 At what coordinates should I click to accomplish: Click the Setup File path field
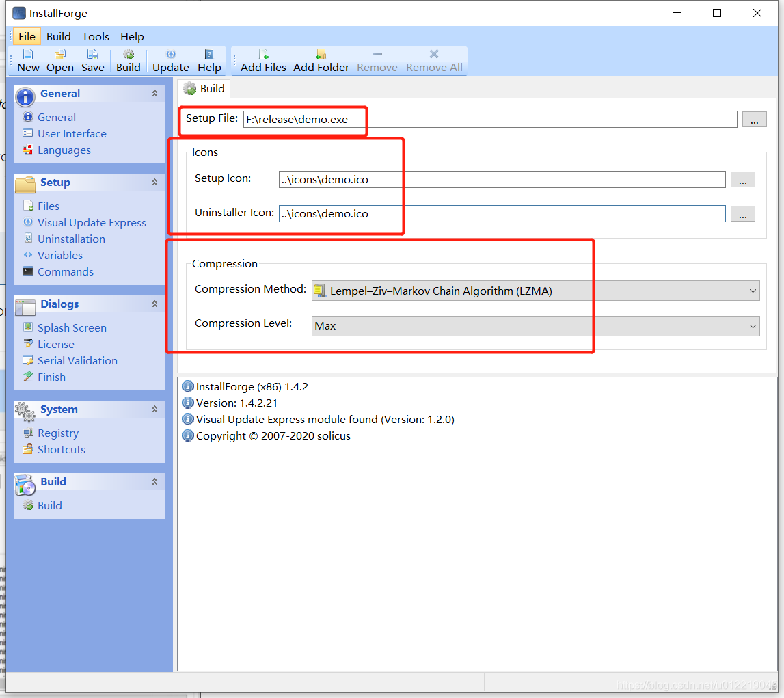pyautogui.click(x=490, y=120)
